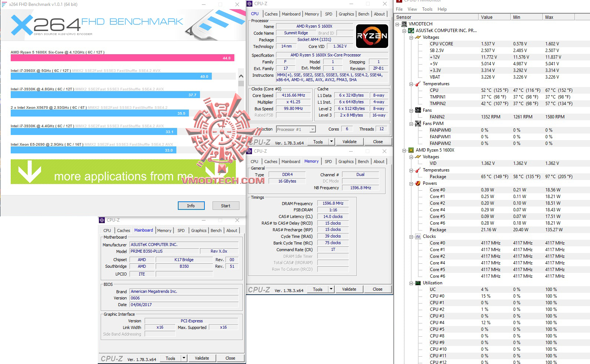Click Tools button in Mainboard CPU-Z window

[170, 358]
